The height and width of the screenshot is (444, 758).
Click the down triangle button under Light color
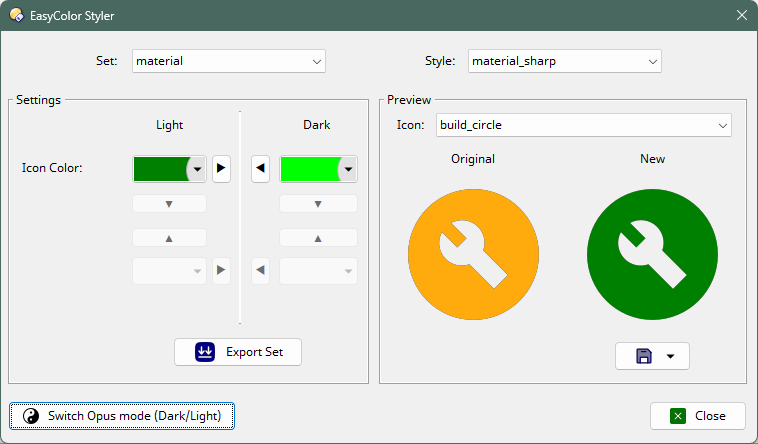point(169,204)
